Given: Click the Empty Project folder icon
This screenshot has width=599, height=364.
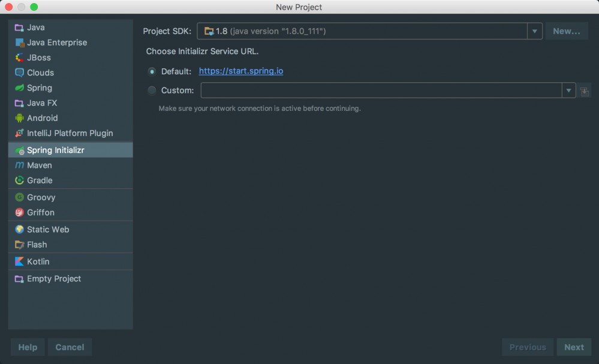Looking at the screenshot, I should pyautogui.click(x=19, y=279).
